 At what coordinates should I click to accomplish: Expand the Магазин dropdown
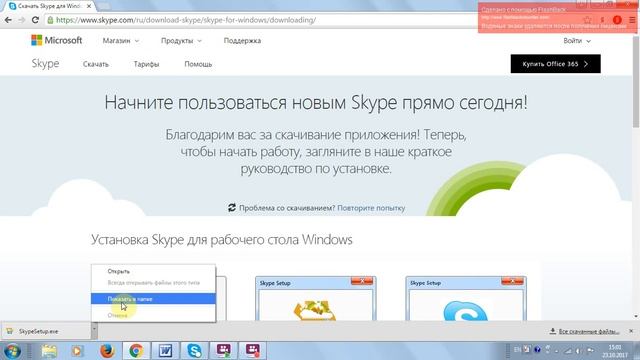pos(120,41)
